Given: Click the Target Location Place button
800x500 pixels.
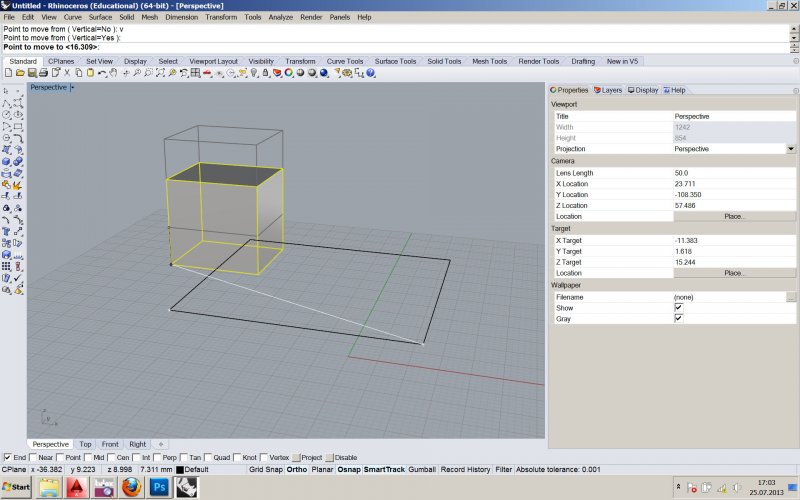Looking at the screenshot, I should tap(734, 273).
